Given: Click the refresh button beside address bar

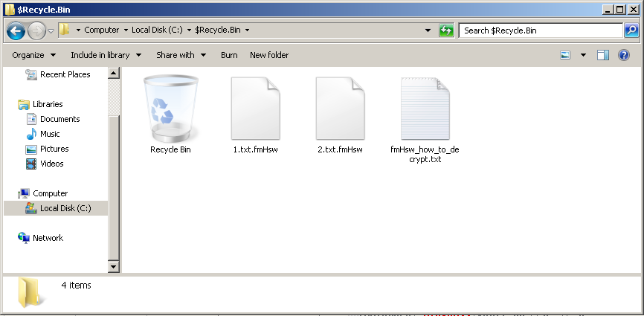Looking at the screenshot, I should (446, 30).
